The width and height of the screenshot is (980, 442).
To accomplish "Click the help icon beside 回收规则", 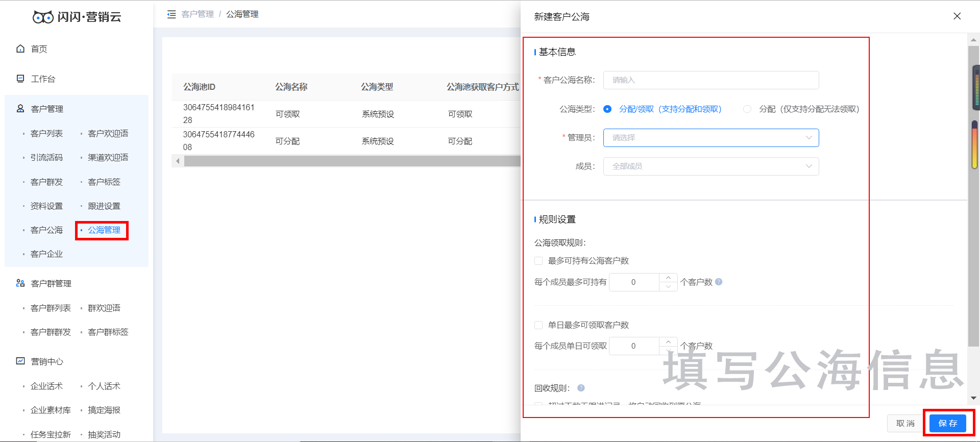I will tap(581, 388).
